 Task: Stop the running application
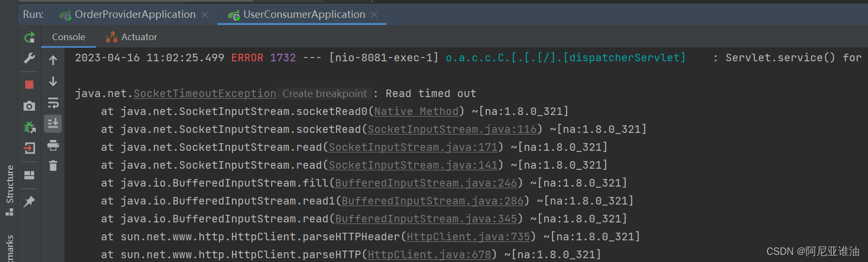tap(29, 85)
